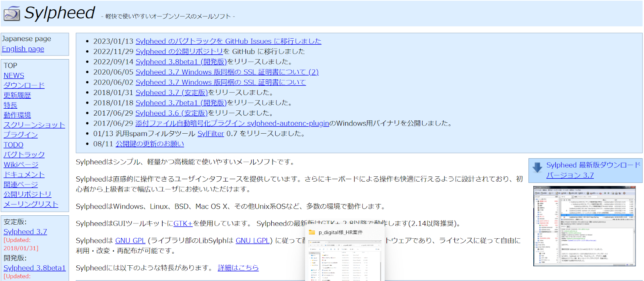Open the 関連ページ sidebar link
Screen dimensions: 644x281
21,184
